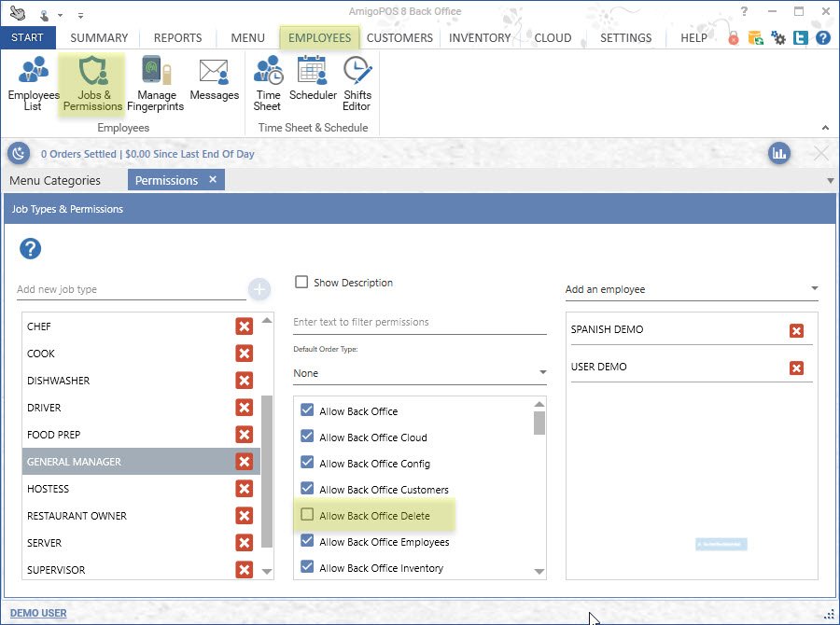Enable Allow Back Office Delete permission
This screenshot has width=840, height=625.
(306, 516)
